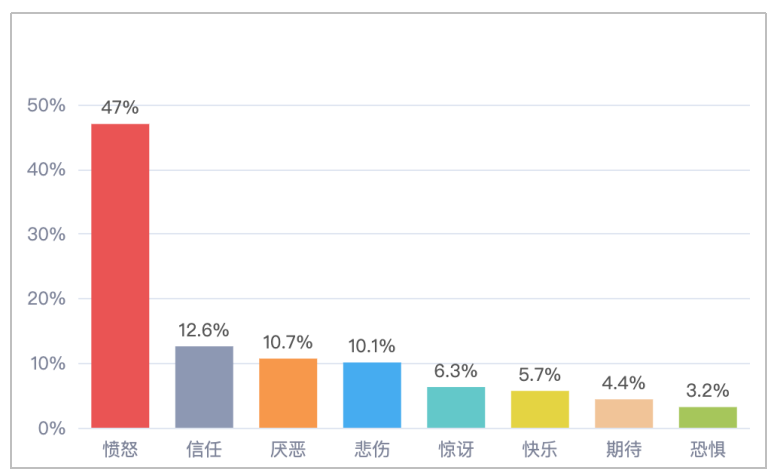The height and width of the screenshot is (475, 777).
Task: Select the green 恐惧 bar
Action: (x=708, y=418)
